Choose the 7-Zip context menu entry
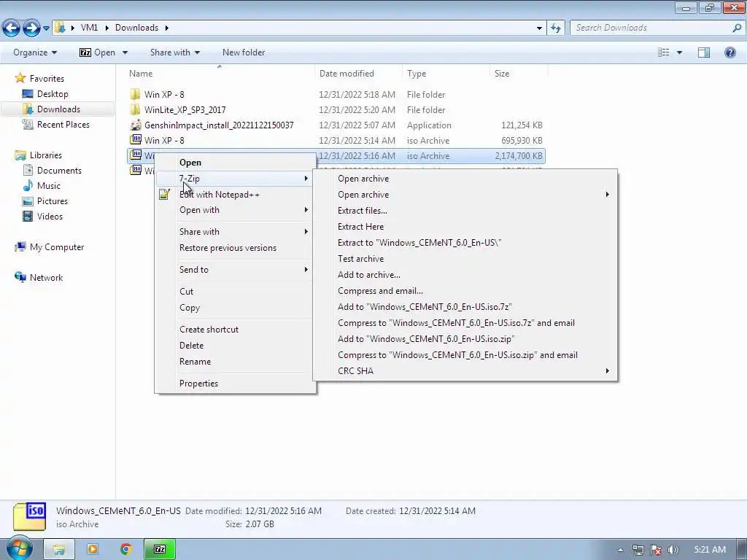 pyautogui.click(x=236, y=179)
